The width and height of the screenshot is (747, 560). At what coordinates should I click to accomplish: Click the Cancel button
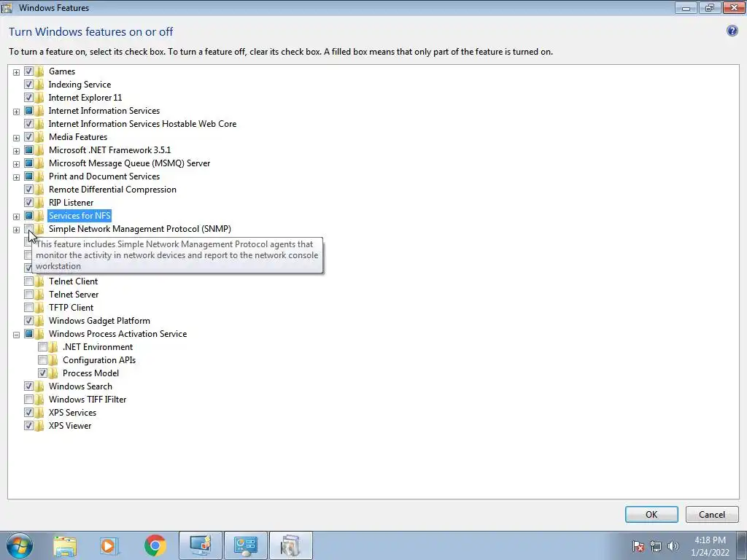tap(712, 514)
